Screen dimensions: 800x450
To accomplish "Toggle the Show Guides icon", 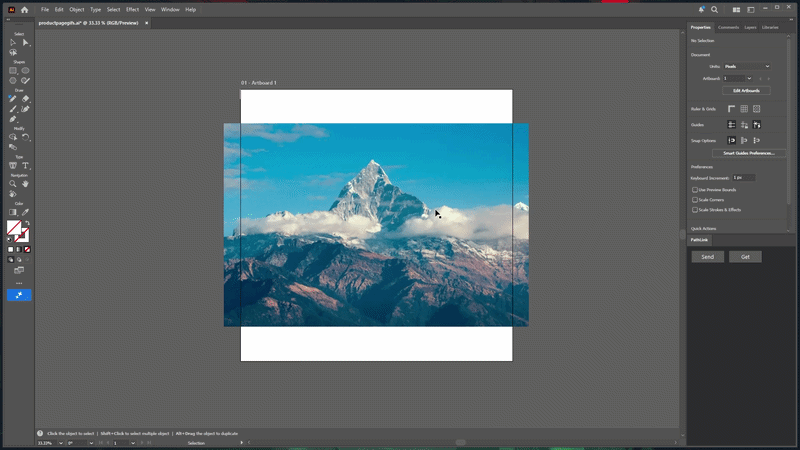I will click(x=732, y=124).
